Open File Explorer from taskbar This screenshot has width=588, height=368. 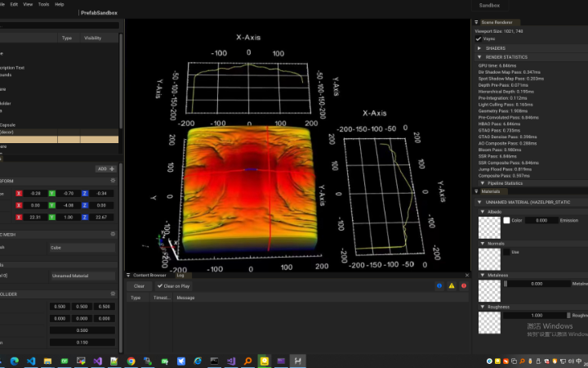pyautogui.click(x=47, y=361)
